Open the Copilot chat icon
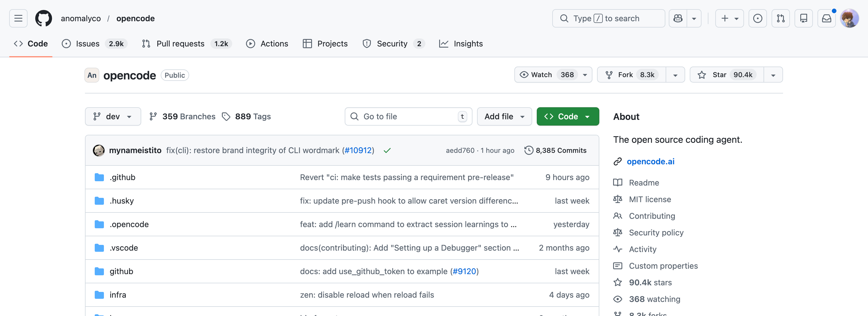 [x=678, y=18]
